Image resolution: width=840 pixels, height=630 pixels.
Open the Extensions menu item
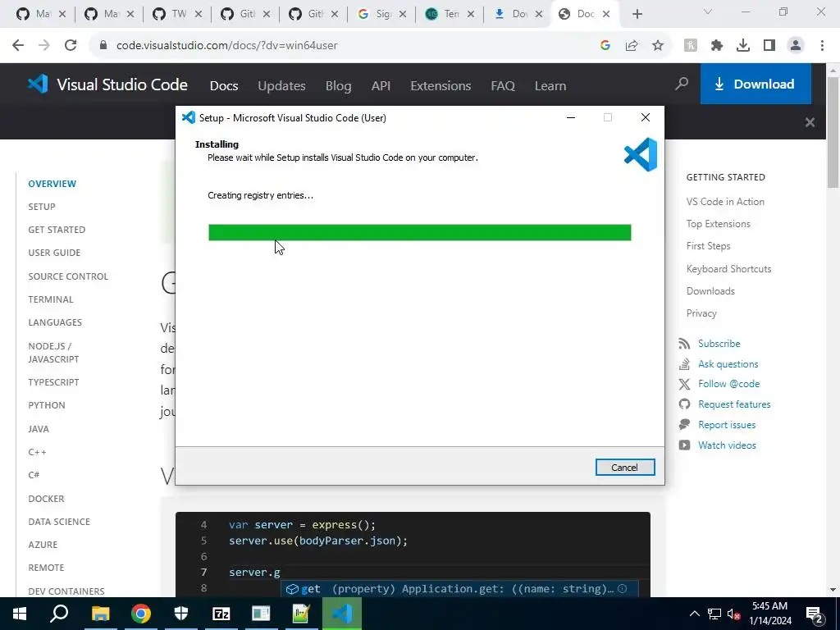point(441,85)
